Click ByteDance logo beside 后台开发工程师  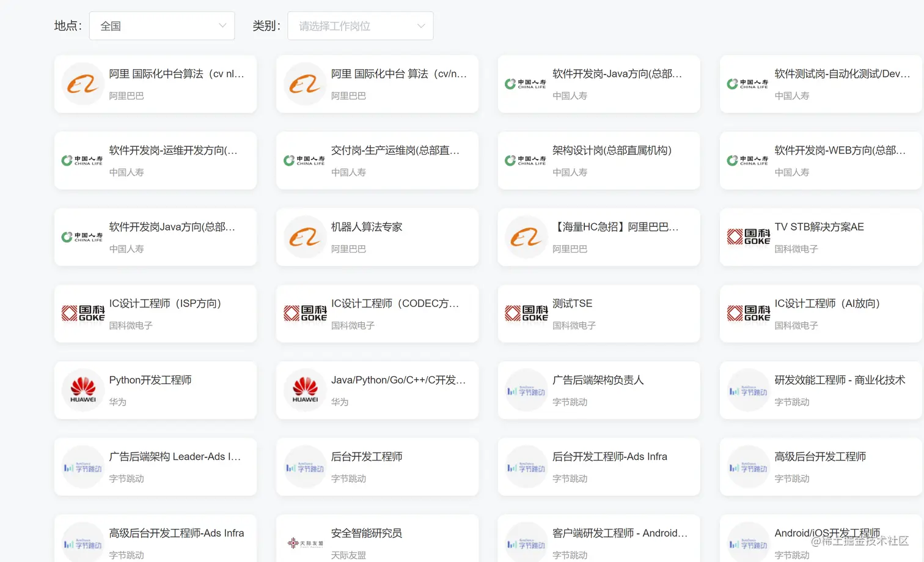click(305, 467)
